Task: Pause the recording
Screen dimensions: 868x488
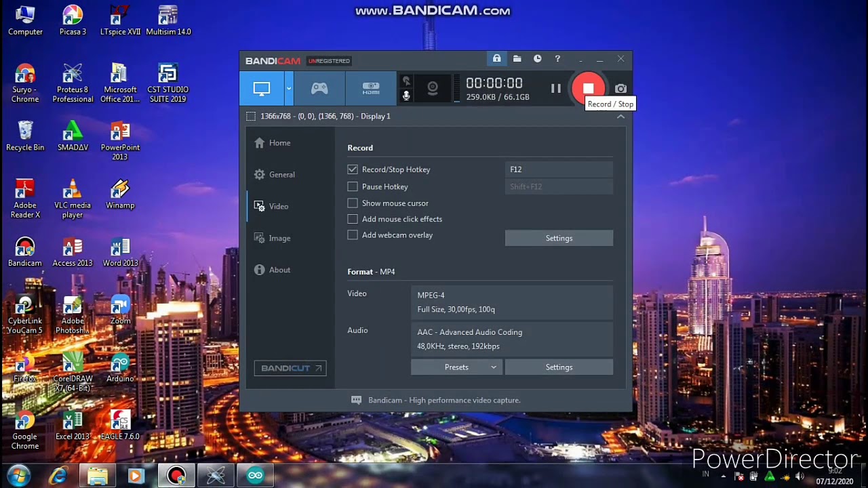Action: pos(556,88)
